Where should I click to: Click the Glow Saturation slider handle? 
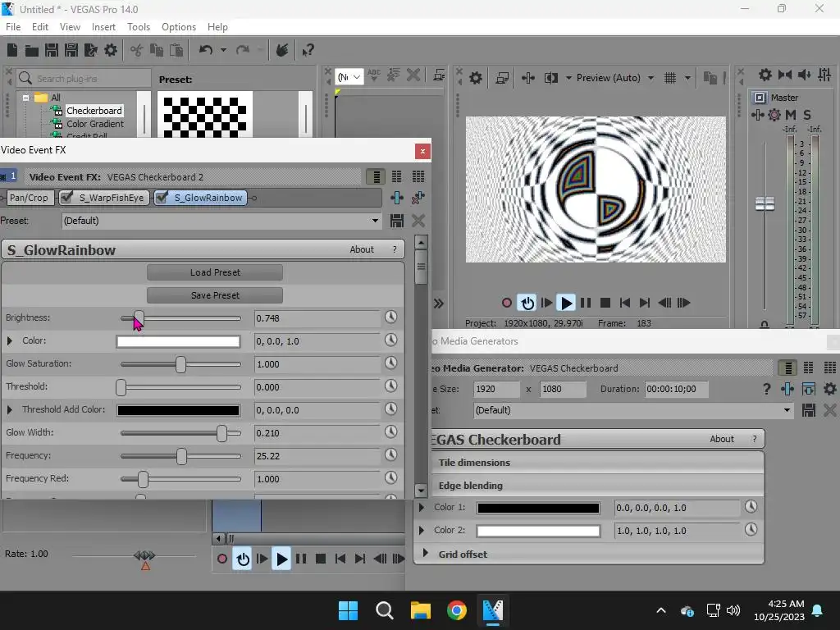click(180, 364)
